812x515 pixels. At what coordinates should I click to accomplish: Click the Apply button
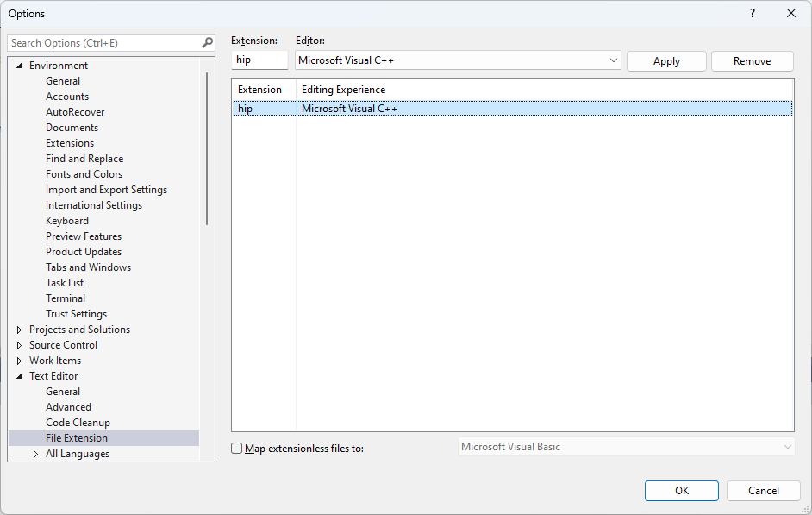(665, 60)
